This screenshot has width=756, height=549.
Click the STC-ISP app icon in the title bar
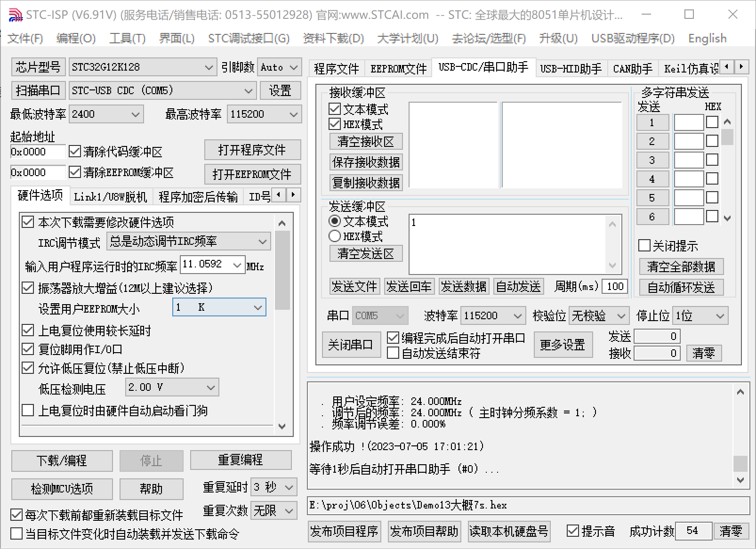pos(15,15)
